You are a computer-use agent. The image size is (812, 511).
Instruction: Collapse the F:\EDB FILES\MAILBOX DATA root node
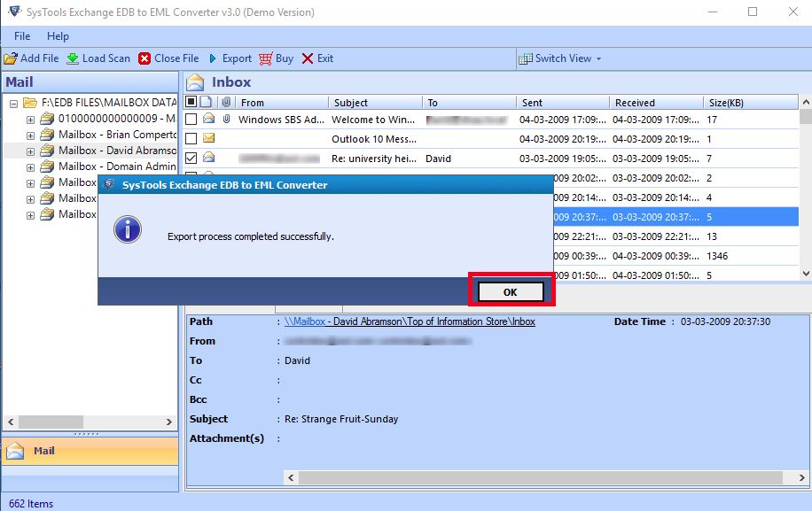coord(14,104)
